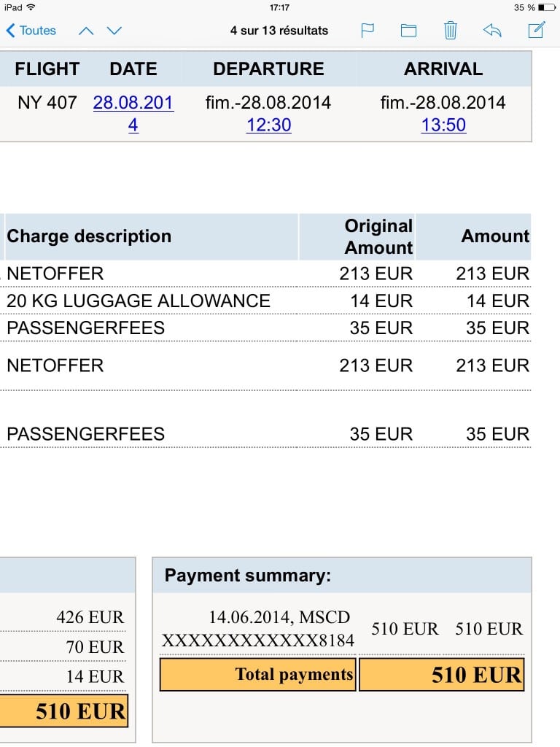Compose a new message

536,31
